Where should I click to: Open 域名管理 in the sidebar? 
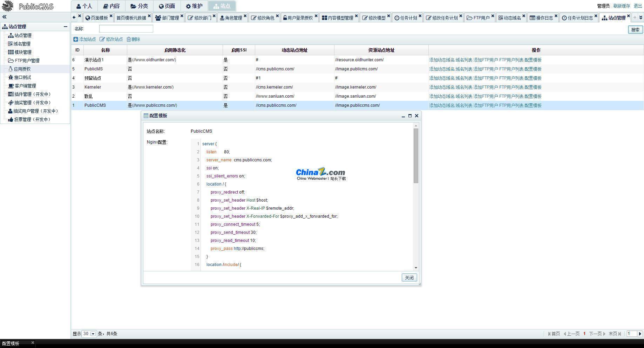pyautogui.click(x=19, y=44)
